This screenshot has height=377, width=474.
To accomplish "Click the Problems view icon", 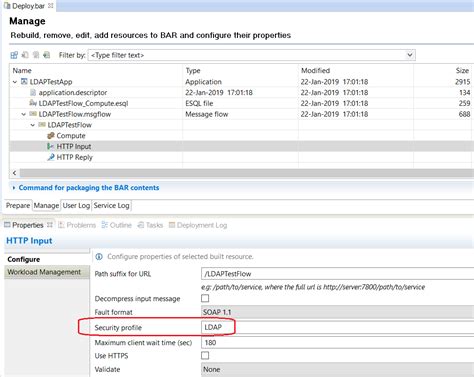I will [x=61, y=225].
